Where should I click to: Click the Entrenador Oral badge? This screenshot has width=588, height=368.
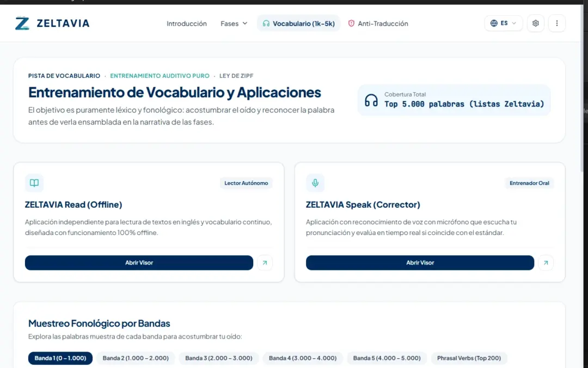click(529, 183)
